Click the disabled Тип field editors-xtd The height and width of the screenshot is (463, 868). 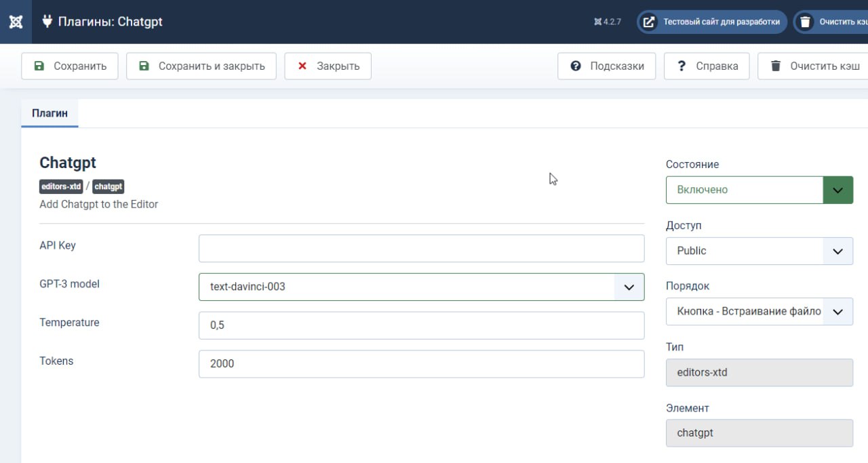tap(759, 372)
